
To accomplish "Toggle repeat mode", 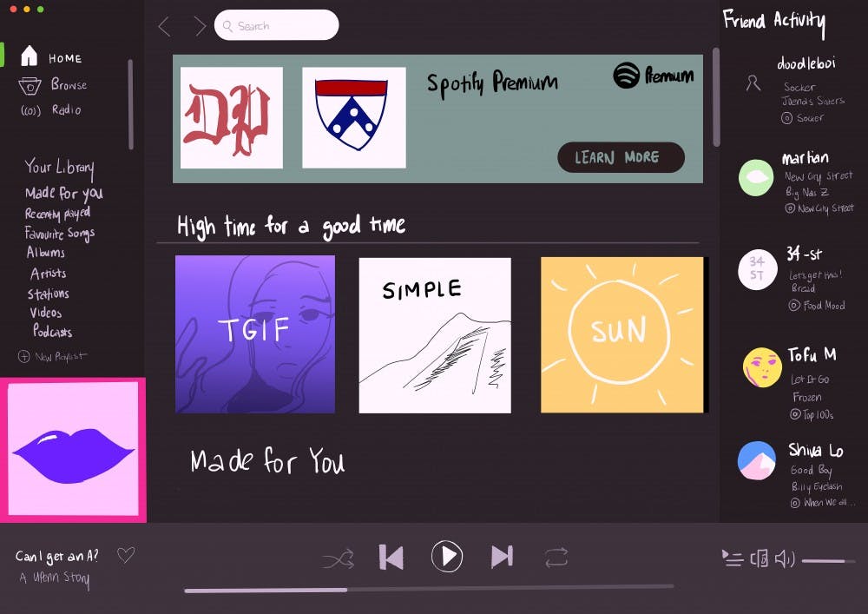I will tap(556, 557).
